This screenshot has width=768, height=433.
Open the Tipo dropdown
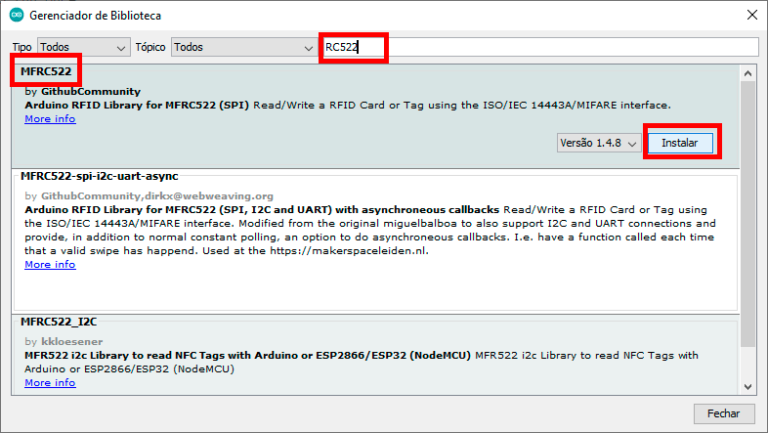[84, 47]
